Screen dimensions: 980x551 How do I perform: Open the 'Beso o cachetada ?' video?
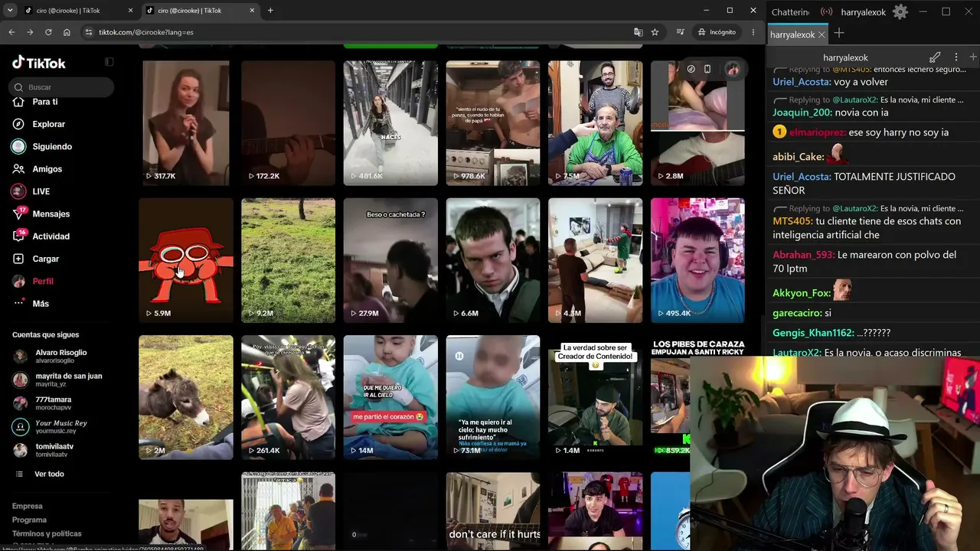(390, 260)
